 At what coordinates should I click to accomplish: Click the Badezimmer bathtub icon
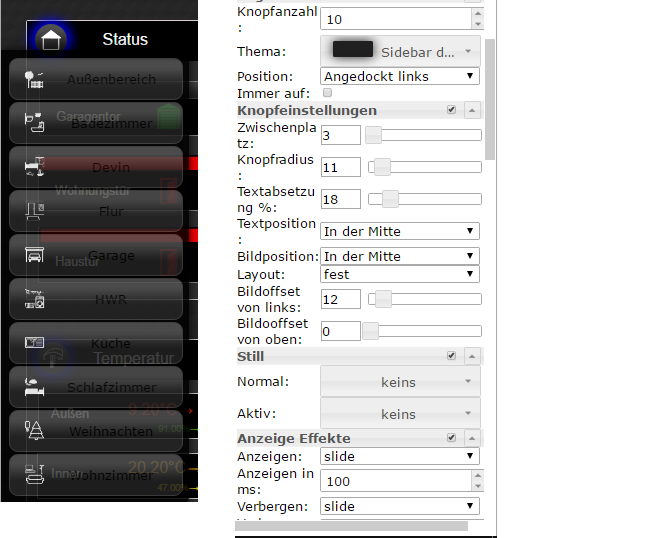tap(34, 123)
